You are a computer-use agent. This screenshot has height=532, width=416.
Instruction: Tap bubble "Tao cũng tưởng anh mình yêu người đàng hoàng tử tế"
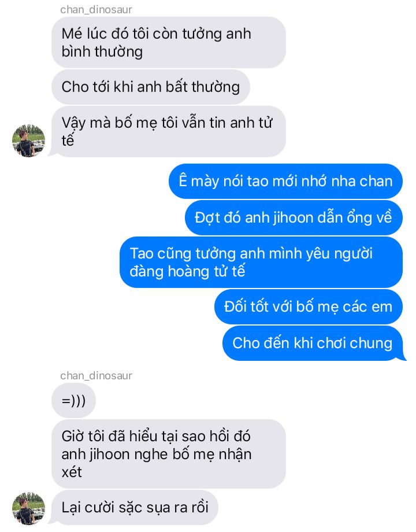[x=261, y=263]
